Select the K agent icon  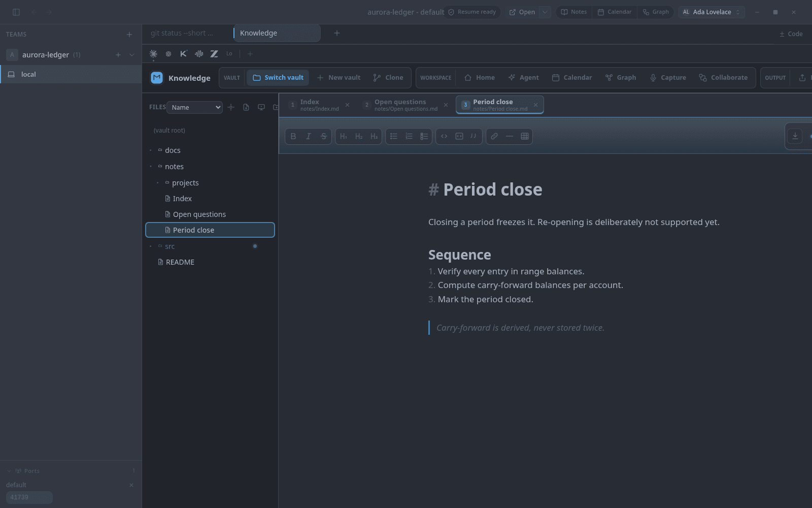pos(184,54)
